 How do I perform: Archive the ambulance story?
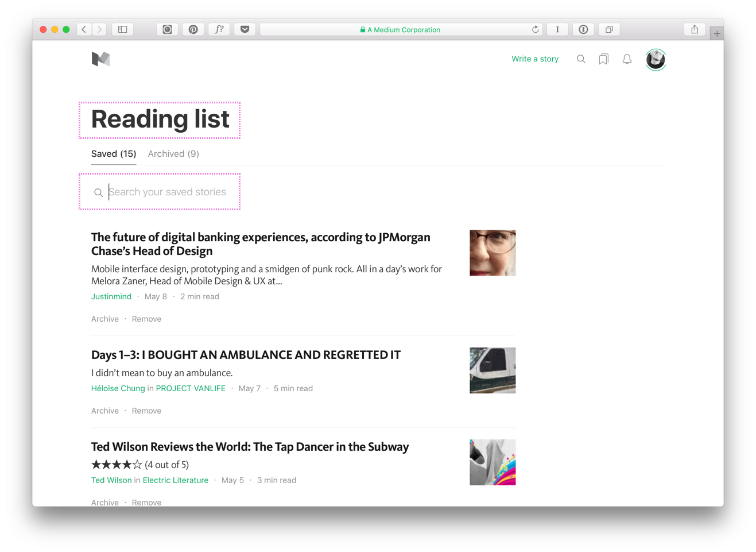(105, 411)
